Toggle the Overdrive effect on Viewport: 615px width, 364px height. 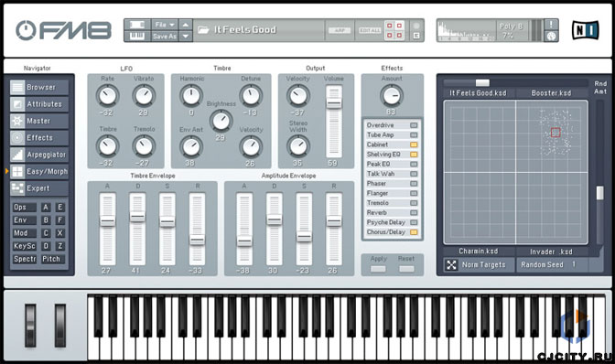[414, 125]
